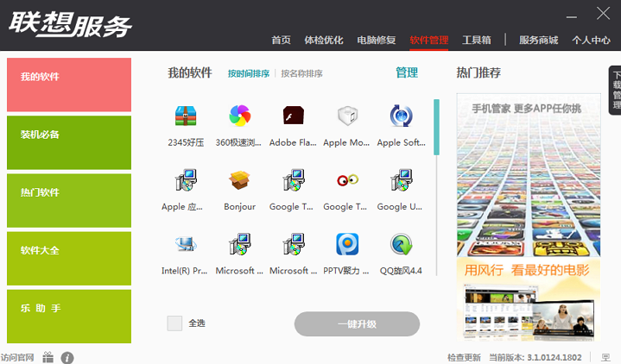Open the 下载管理 side tab
The height and width of the screenshot is (364, 621).
coord(615,91)
